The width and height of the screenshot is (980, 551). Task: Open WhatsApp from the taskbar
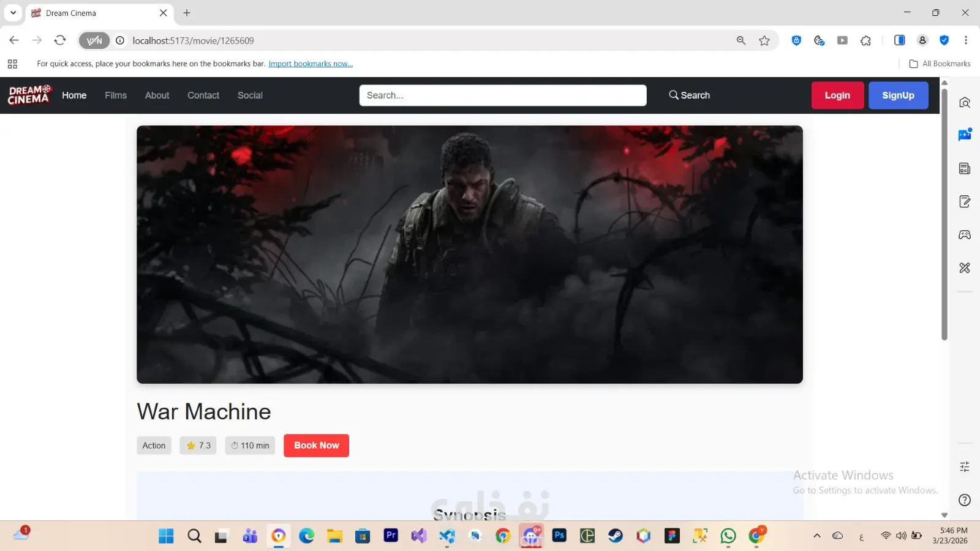click(x=728, y=536)
